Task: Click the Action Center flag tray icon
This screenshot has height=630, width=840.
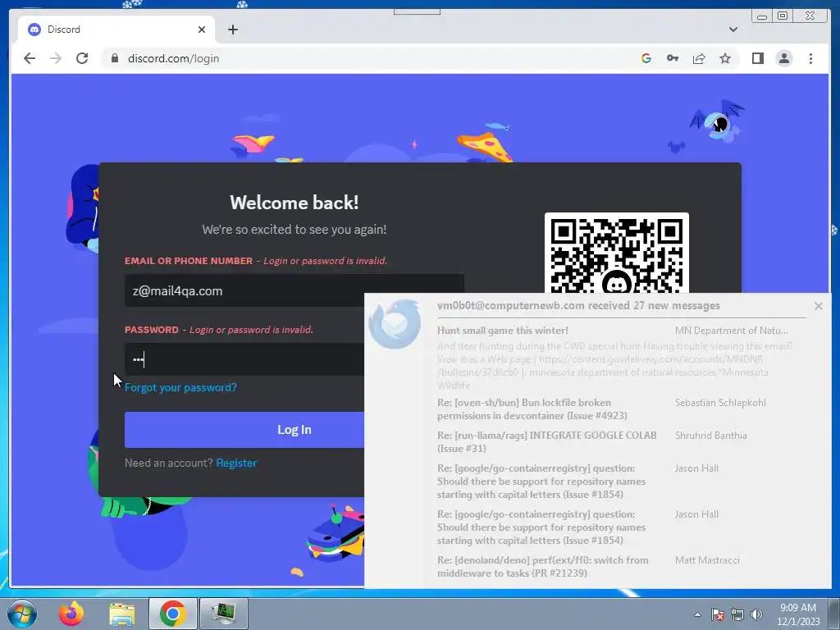Action: click(717, 614)
